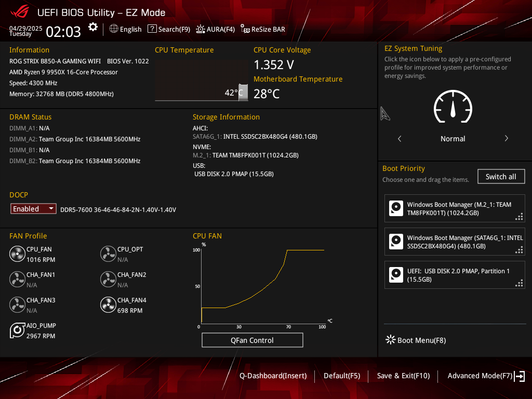Click the CPU_FAN 1016 RPM reading

(x=41, y=260)
